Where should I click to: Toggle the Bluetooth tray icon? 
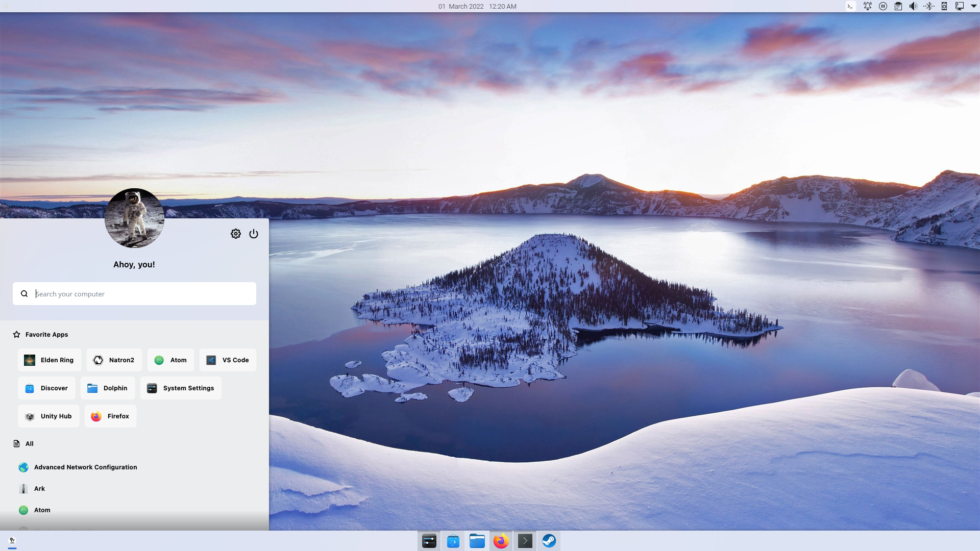928,6
